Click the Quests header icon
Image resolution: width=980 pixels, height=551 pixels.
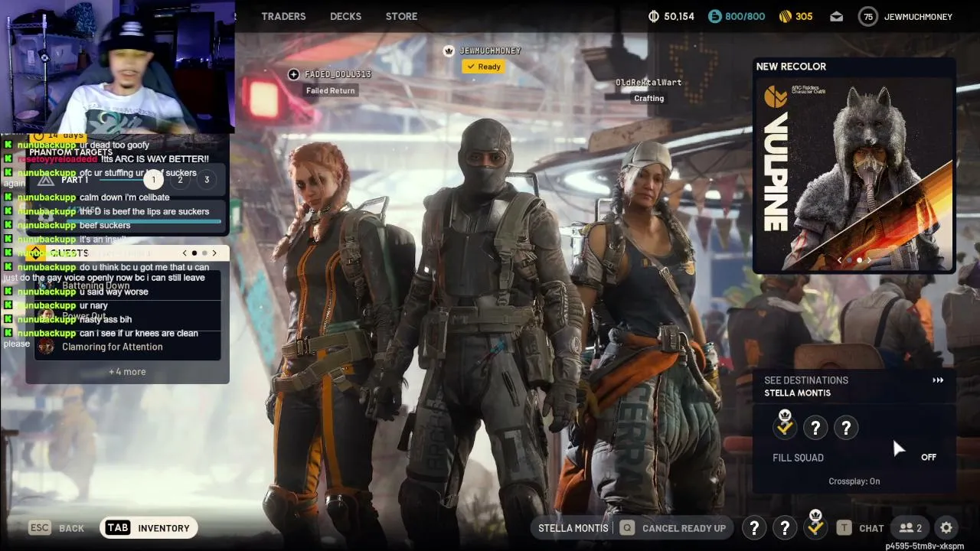35,253
